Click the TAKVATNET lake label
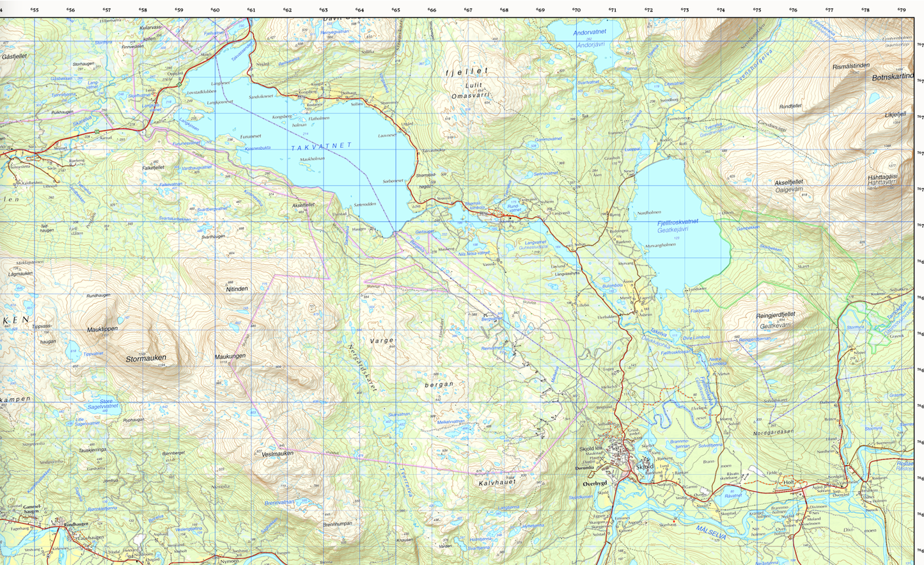The height and width of the screenshot is (565, 924). (322, 147)
